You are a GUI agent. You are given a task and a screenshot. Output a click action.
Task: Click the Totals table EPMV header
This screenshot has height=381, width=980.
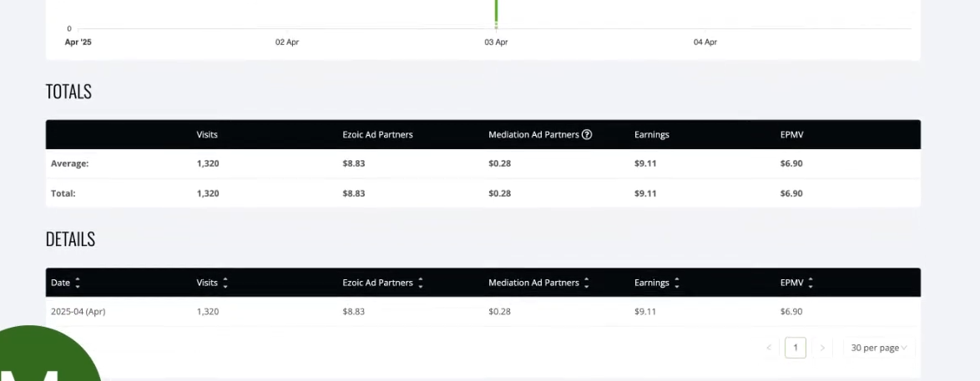(x=791, y=134)
